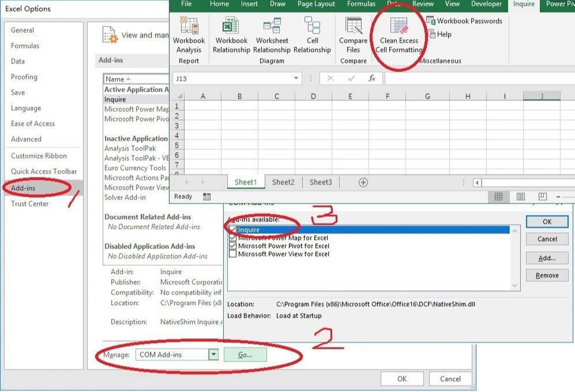This screenshot has width=575, height=392.
Task: Enable Microsoft Power View for Excel
Action: (233, 254)
